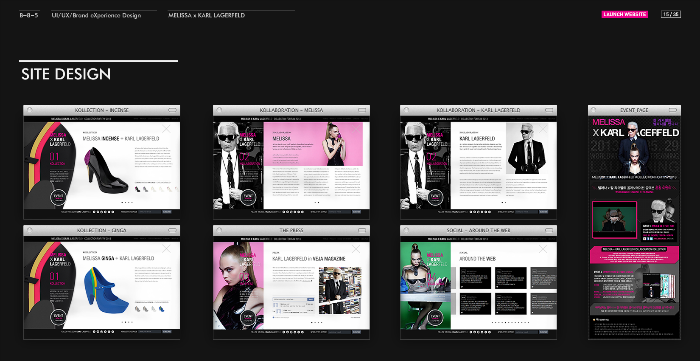Click circular event badge on The Press page
The width and height of the screenshot is (700, 361).
tap(249, 318)
